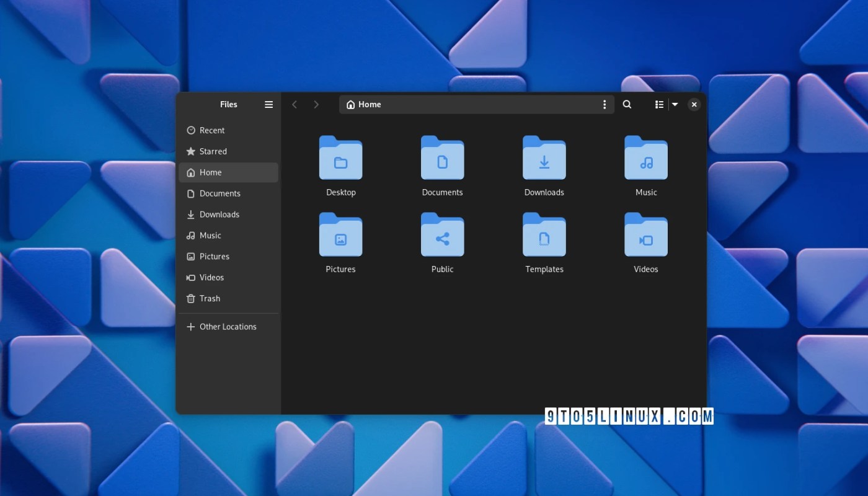This screenshot has width=868, height=496.
Task: Go to Videos in the sidebar
Action: coord(228,278)
